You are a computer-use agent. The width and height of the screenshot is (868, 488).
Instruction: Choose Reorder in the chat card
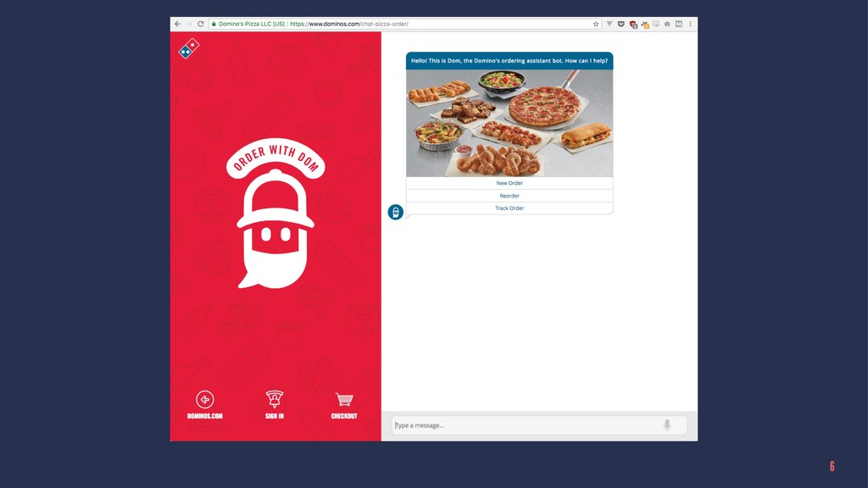pos(509,196)
